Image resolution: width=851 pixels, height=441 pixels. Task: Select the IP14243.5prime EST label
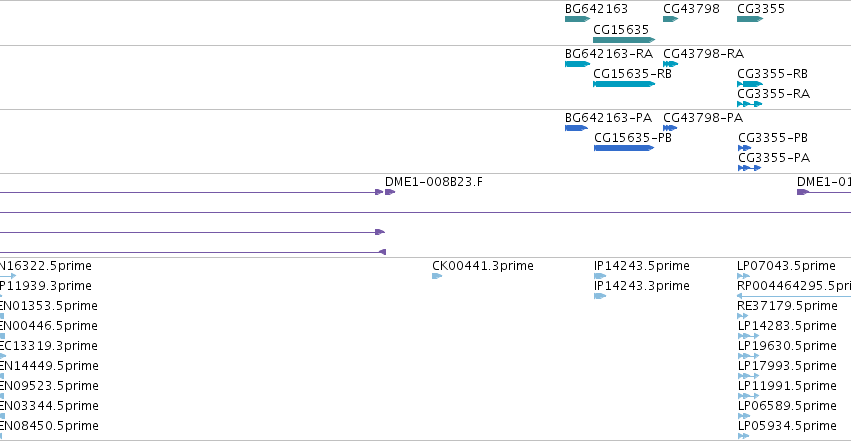[x=642, y=266]
